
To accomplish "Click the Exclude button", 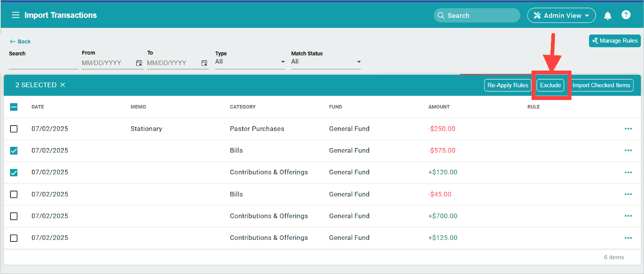I will tap(550, 85).
